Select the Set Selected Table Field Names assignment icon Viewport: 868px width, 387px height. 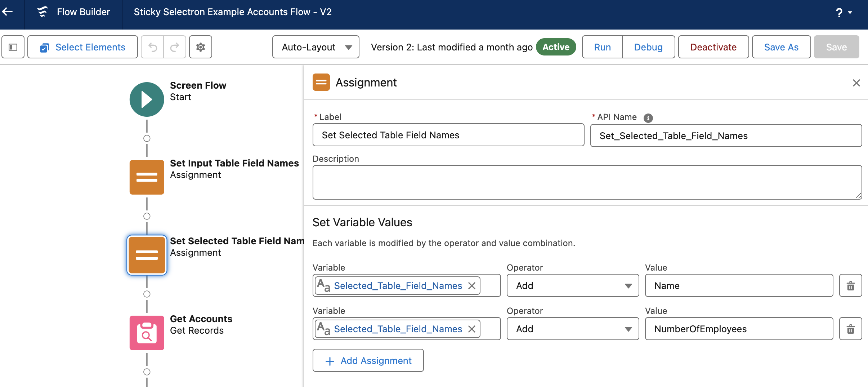coord(147,255)
